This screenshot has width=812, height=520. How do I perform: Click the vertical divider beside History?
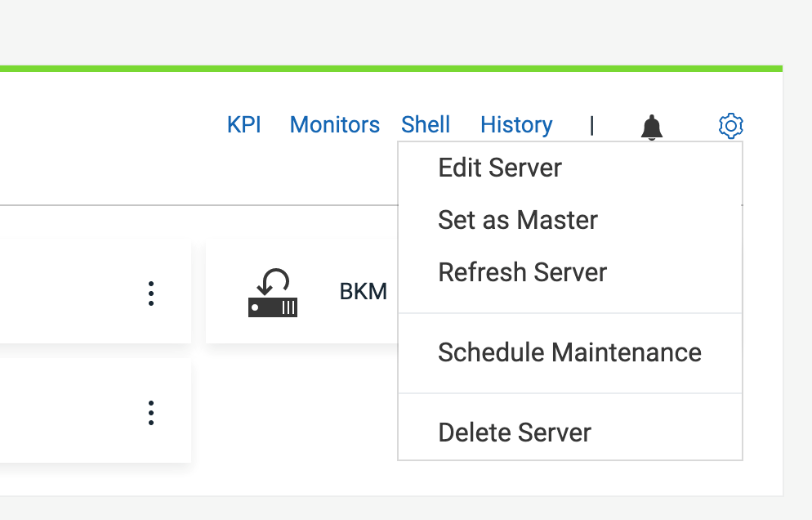pyautogui.click(x=591, y=125)
